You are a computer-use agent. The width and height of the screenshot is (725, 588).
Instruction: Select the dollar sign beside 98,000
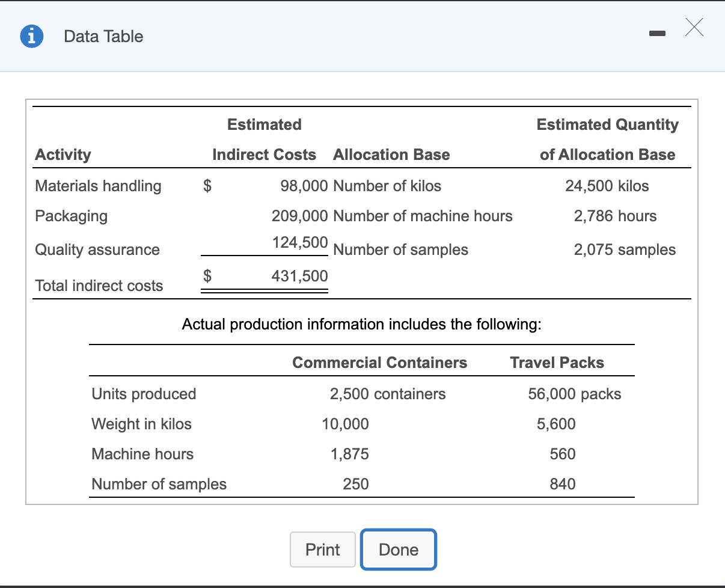pos(207,186)
